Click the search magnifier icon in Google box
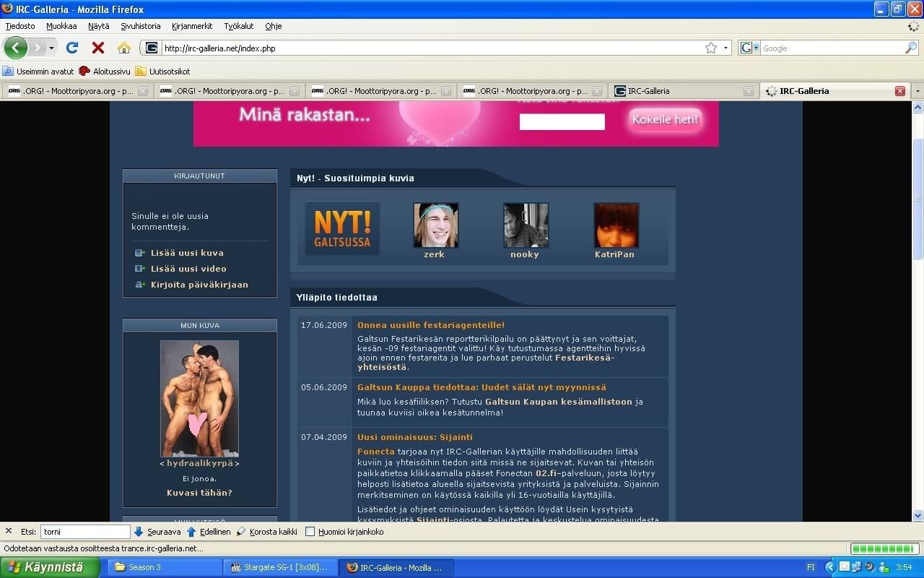924x578 pixels. coord(910,48)
